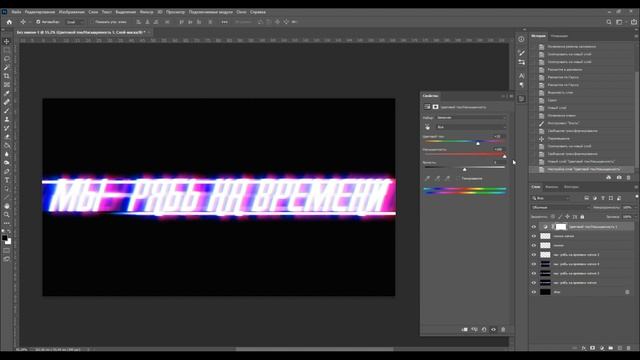Click the trash icon in the History panel

pyautogui.click(x=628, y=178)
